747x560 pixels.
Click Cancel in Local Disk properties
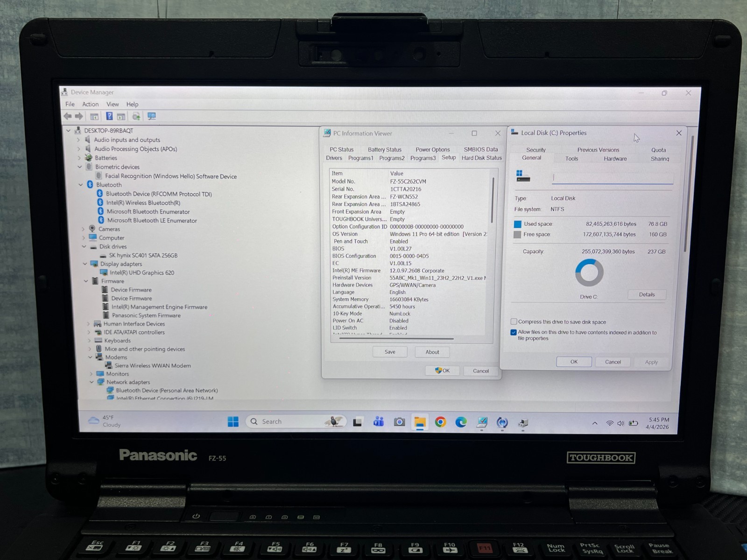613,362
